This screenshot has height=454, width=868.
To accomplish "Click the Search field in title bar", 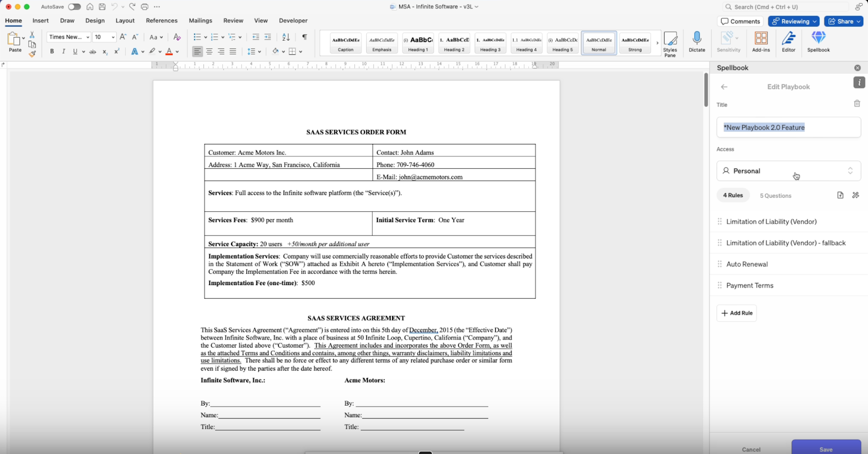I will pos(785,7).
